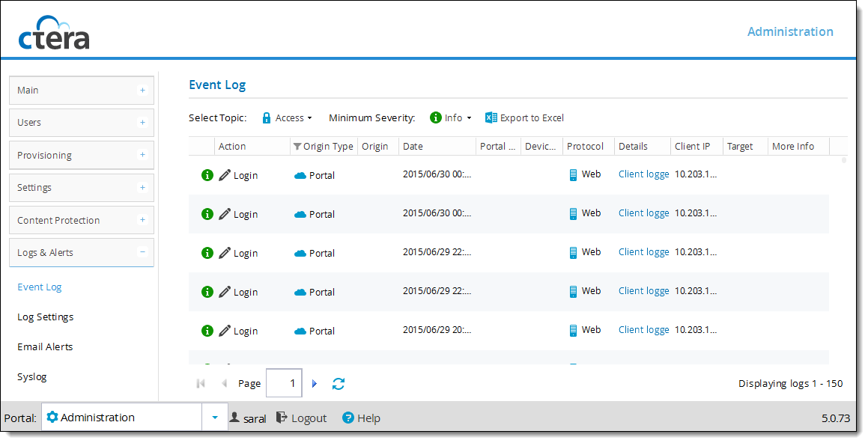This screenshot has width=868, height=443.
Task: Go to first page of logs
Action: (x=201, y=383)
